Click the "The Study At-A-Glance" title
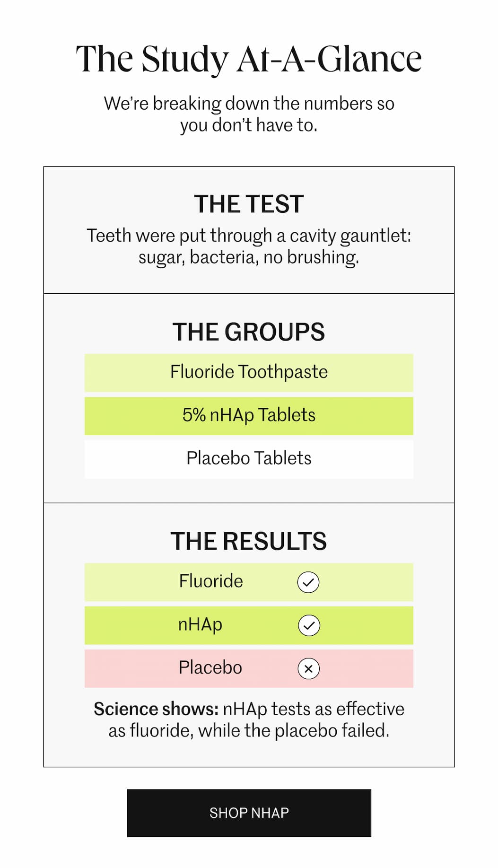The image size is (498, 868). point(249,60)
